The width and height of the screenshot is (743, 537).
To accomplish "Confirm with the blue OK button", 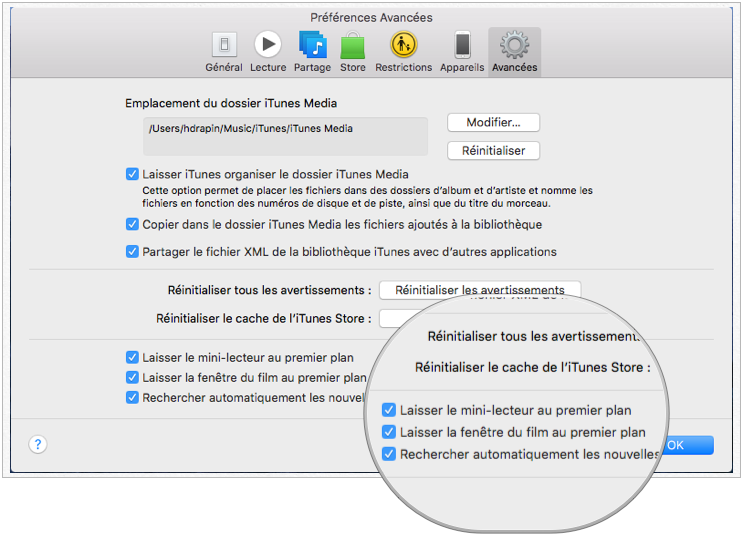I will (690, 445).
